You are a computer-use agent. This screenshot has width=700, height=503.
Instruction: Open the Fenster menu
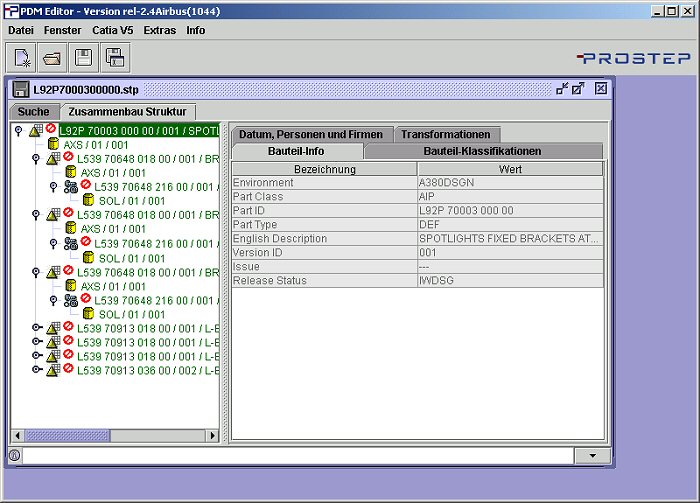click(x=62, y=30)
